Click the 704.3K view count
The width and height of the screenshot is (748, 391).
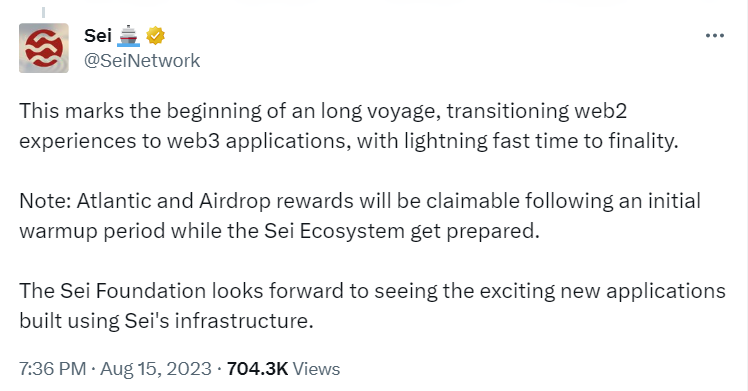[257, 369]
